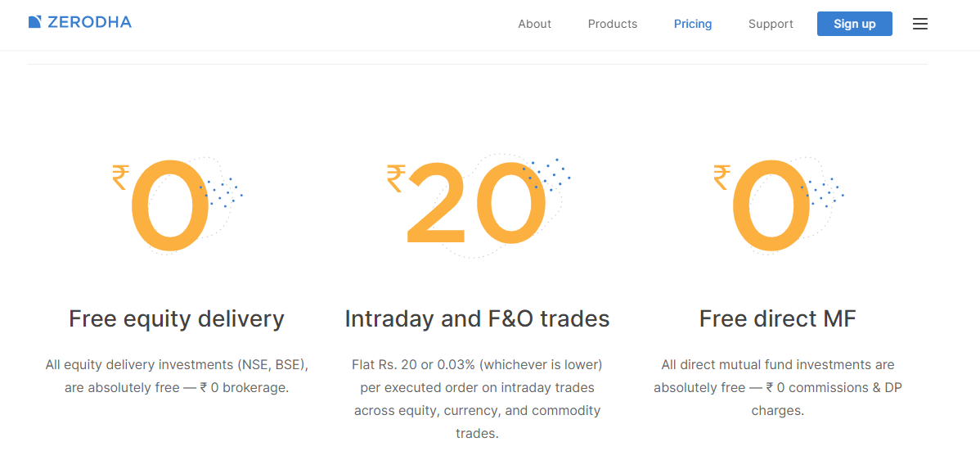The width and height of the screenshot is (980, 460).
Task: Go to the About page
Action: click(534, 24)
